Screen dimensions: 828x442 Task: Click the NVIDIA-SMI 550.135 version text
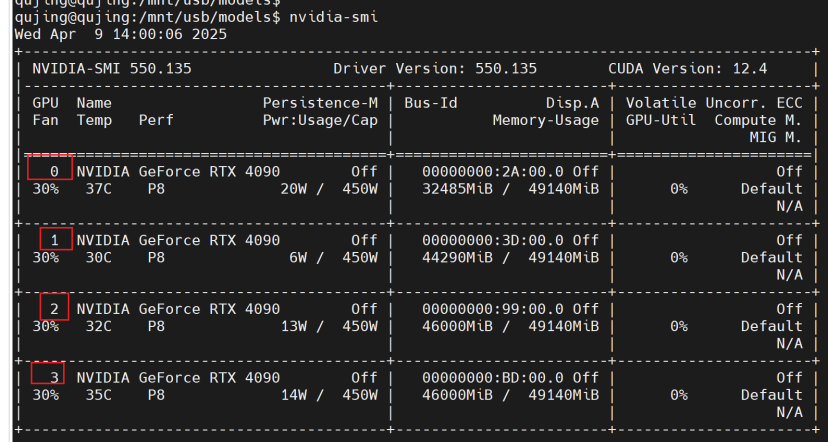coord(112,69)
